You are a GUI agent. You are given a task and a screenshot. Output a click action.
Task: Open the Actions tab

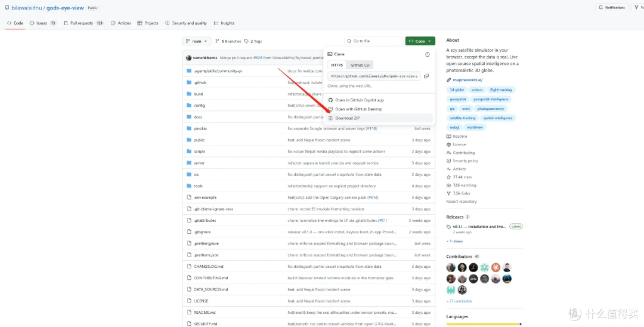click(120, 23)
